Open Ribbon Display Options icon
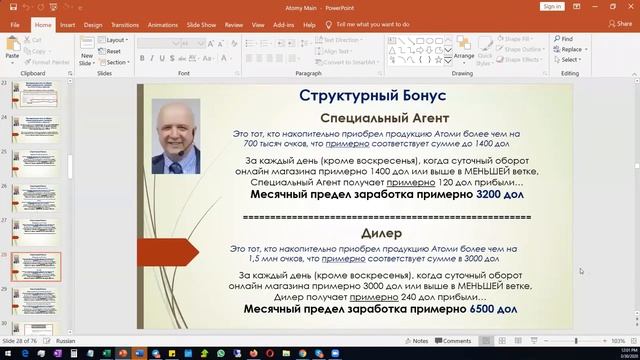Screen dimensions: 640x360 click(576, 7)
